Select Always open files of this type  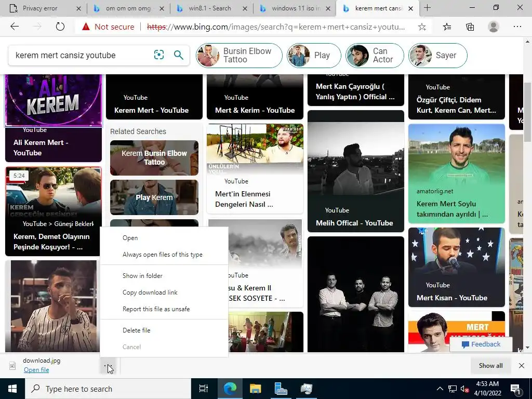tap(164, 255)
